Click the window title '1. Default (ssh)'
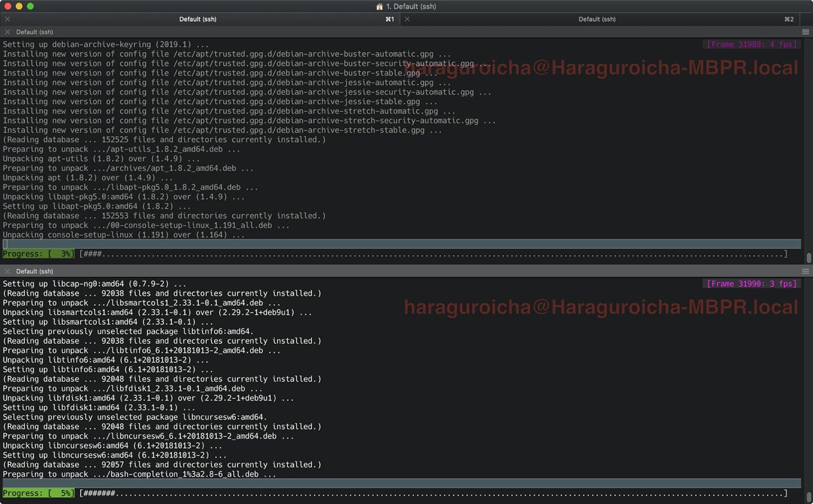Image resolution: width=813 pixels, height=504 pixels. [x=411, y=6]
